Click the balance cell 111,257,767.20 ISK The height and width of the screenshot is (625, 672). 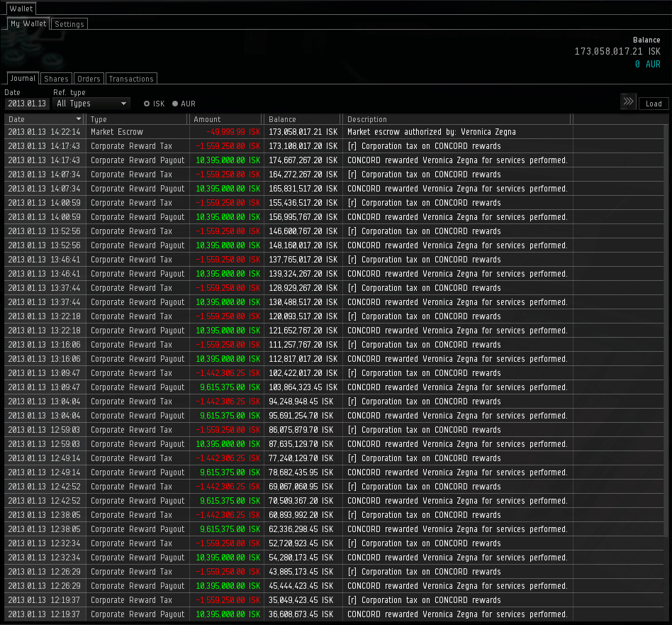click(303, 345)
